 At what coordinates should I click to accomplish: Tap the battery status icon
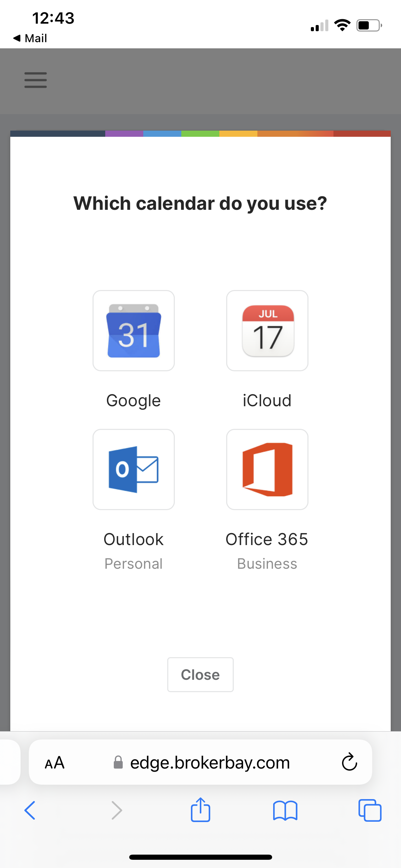[x=369, y=25]
